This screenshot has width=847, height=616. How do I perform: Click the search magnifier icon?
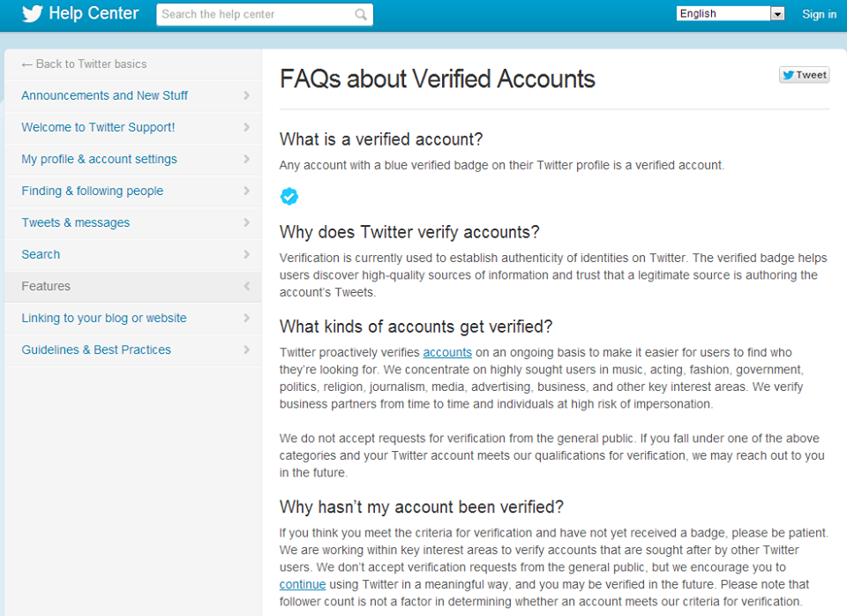click(x=361, y=14)
